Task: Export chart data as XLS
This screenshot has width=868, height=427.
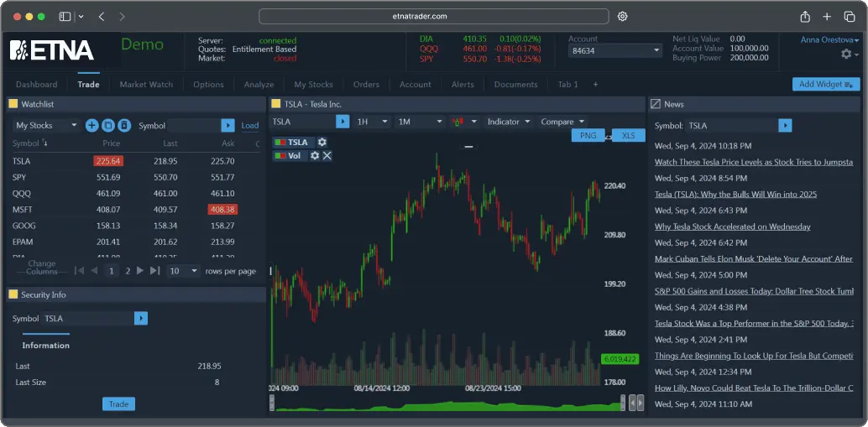Action: (x=628, y=135)
